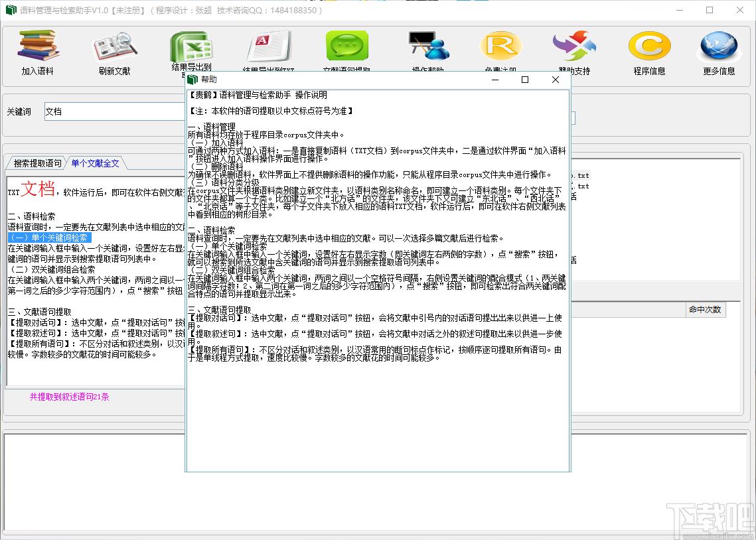
Task: Click heading 三、文献语句提取 in left text pane
Action: pos(40,312)
